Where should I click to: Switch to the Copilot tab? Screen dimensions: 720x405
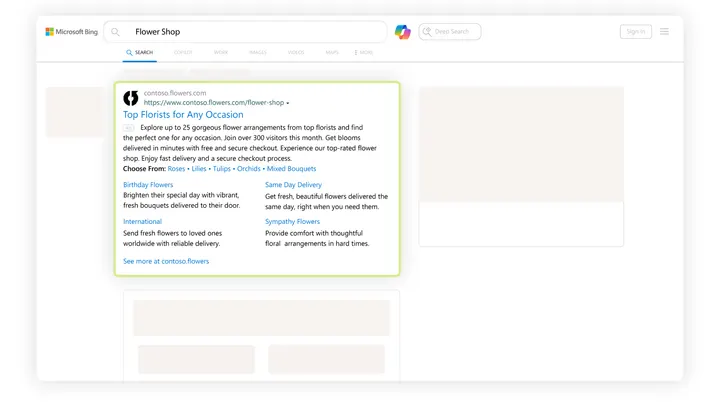click(x=183, y=52)
